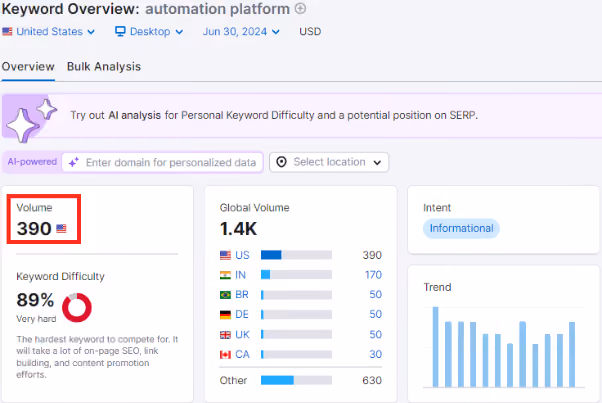Image resolution: width=602 pixels, height=403 pixels.
Task: Open the United States country dropdown
Action: [49, 31]
